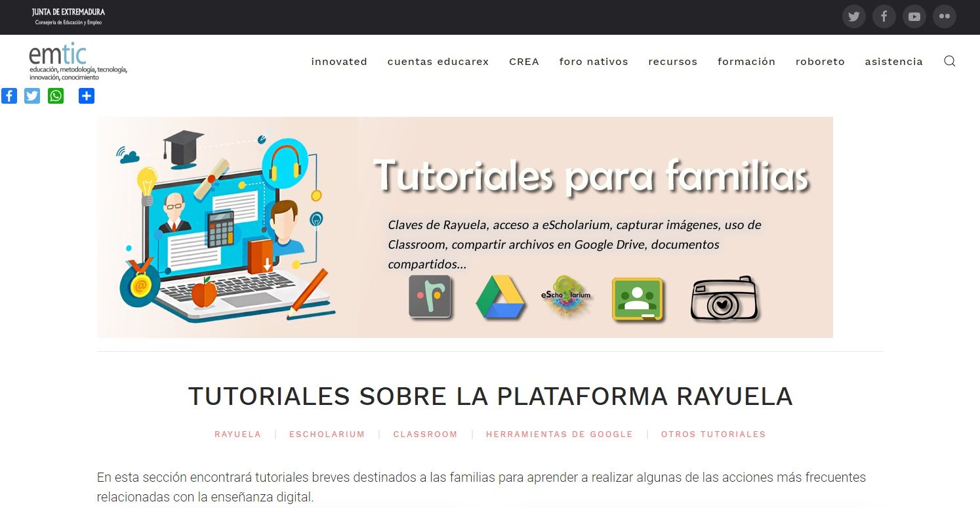Click the Junta de Extremadura logo
The width and height of the screenshot is (980, 508).
point(68,16)
